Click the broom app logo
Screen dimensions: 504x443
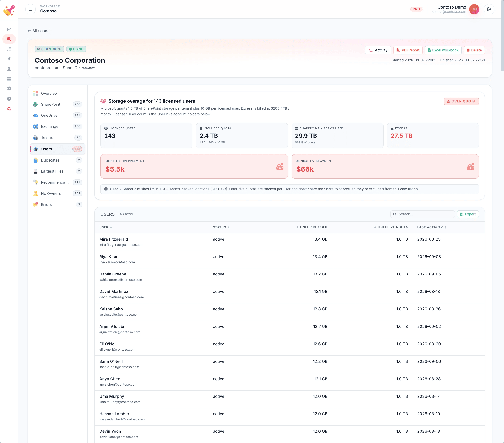pyautogui.click(x=9, y=10)
